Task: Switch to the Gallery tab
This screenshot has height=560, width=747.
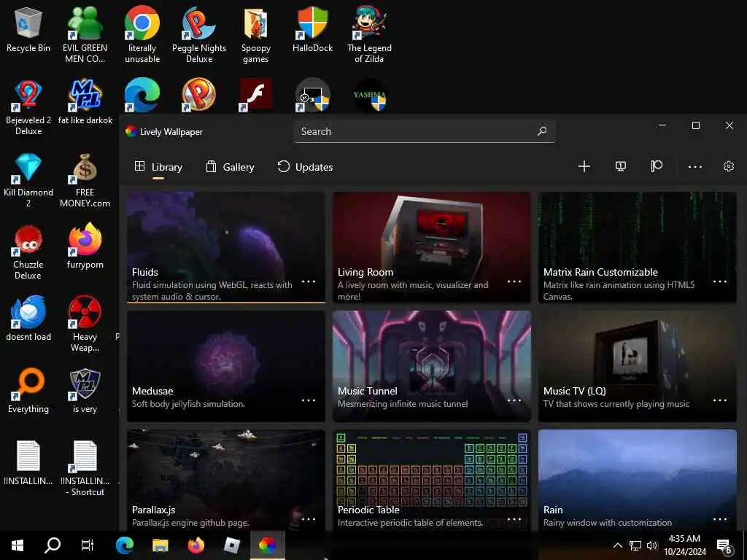Action: click(x=230, y=167)
